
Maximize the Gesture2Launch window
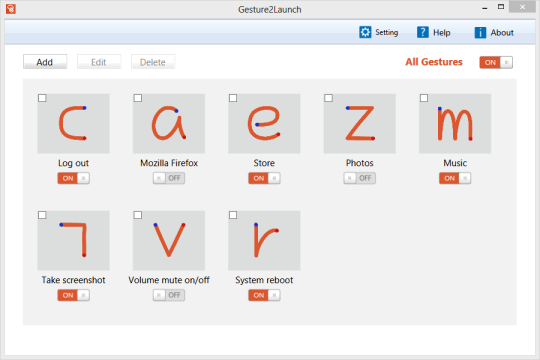click(x=501, y=7)
